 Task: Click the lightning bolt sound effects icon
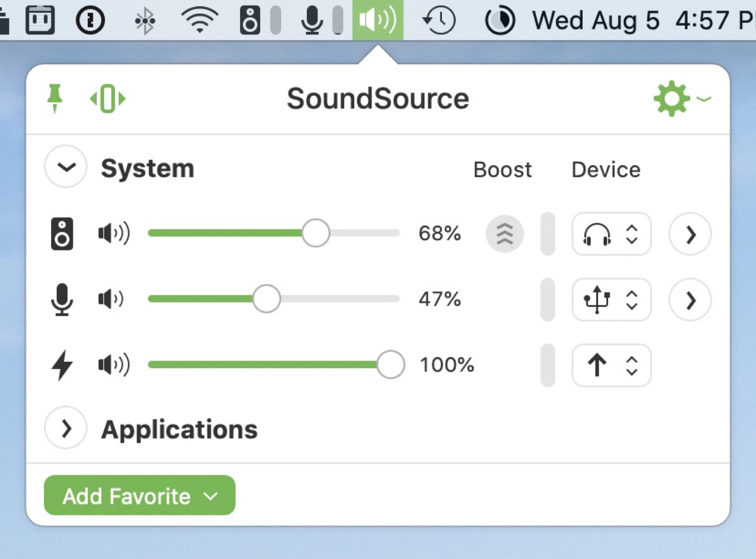62,365
